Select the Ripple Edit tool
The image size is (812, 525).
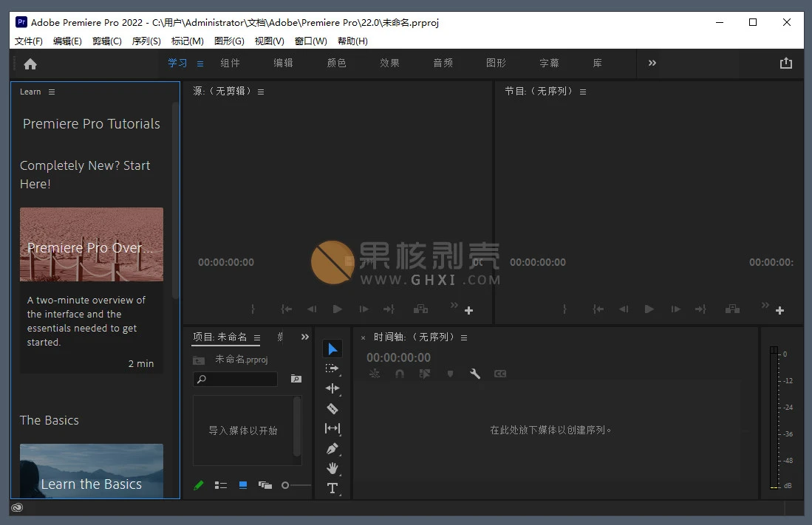332,388
